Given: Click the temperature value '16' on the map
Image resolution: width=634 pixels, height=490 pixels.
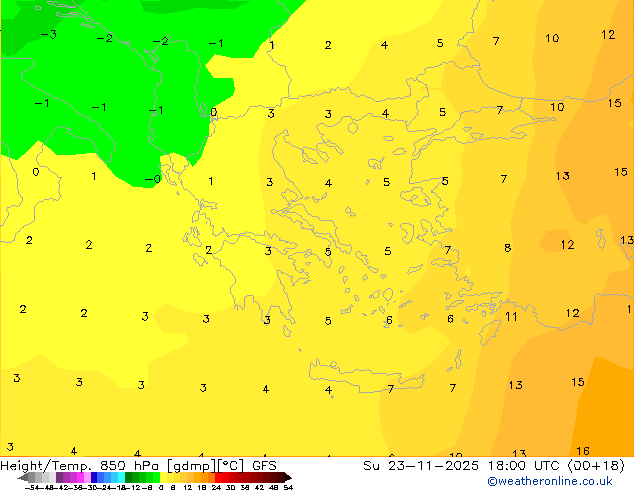Looking at the screenshot, I should click(583, 451).
